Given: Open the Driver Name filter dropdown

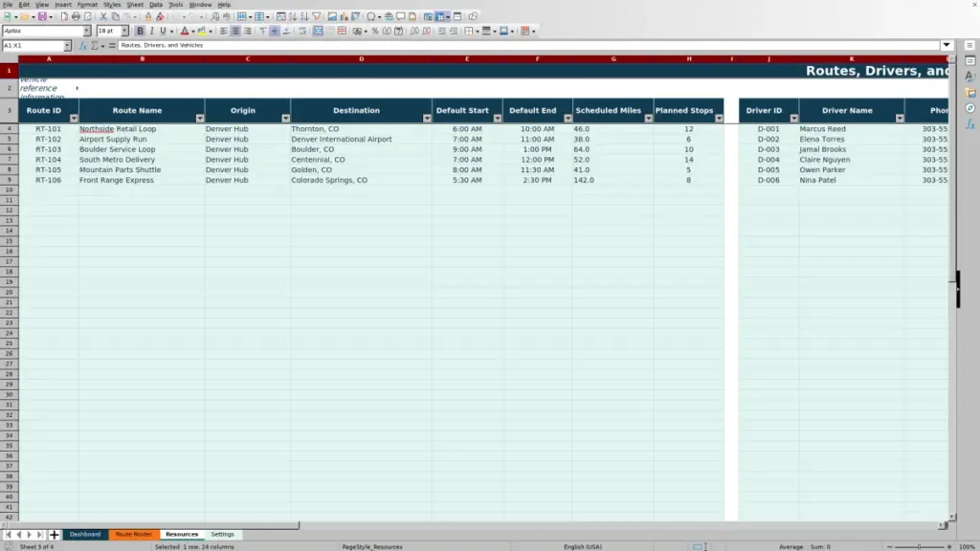Looking at the screenshot, I should 900,119.
